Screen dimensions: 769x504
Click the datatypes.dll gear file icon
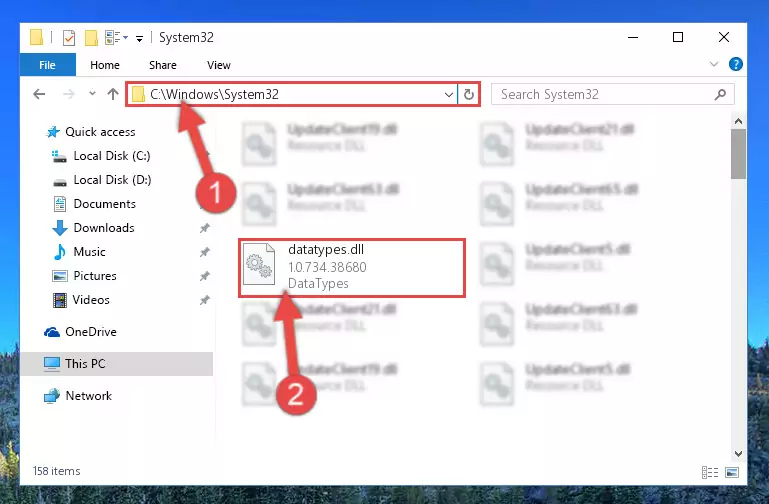pos(259,264)
